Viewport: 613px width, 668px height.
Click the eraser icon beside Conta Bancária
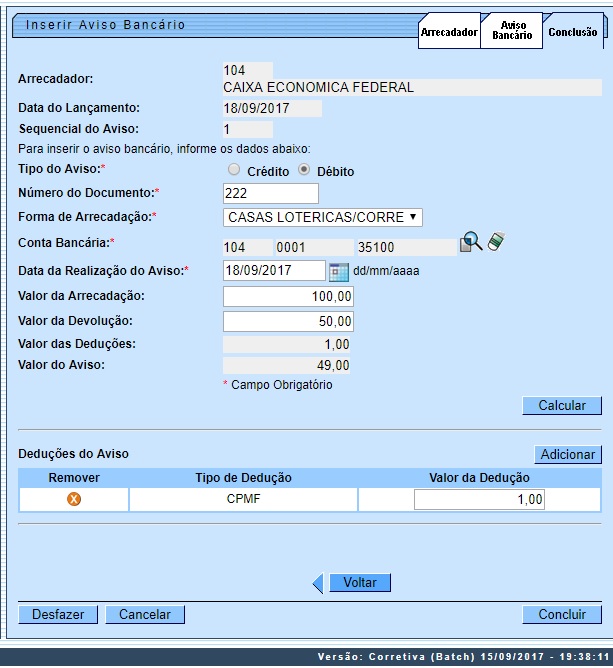[x=496, y=243]
